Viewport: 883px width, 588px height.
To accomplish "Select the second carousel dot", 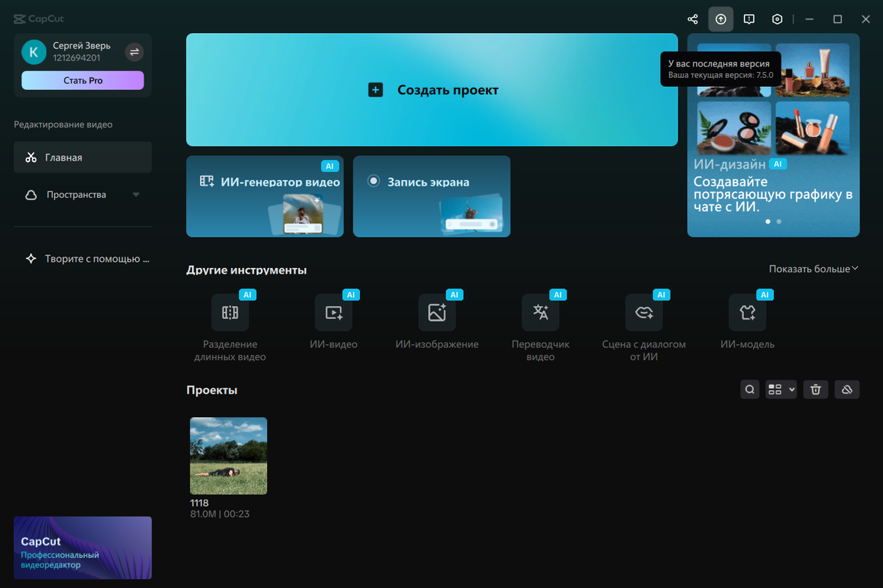I will pos(779,221).
